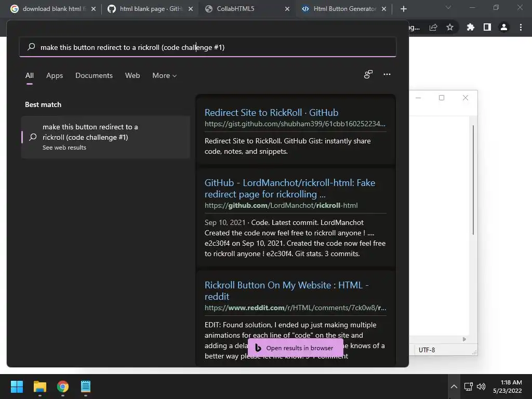532x399 pixels.
Task: Open File Explorer from the taskbar
Action: click(x=39, y=387)
